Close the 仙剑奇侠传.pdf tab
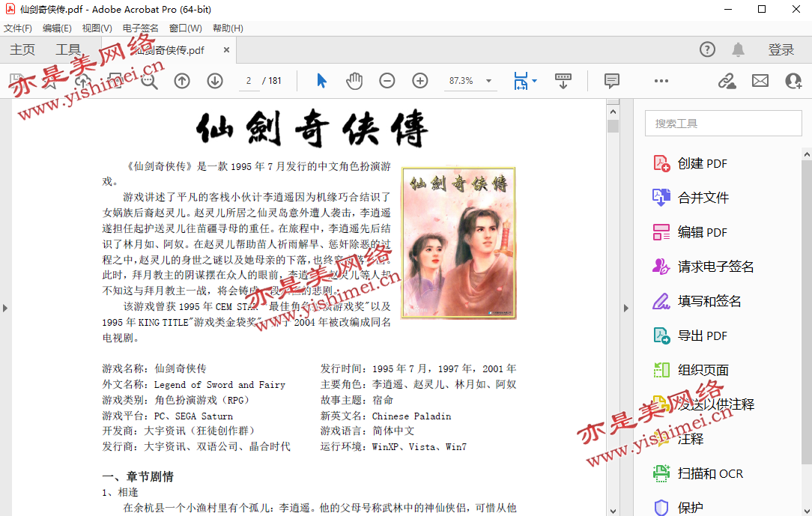The width and height of the screenshot is (812, 516). [226, 49]
